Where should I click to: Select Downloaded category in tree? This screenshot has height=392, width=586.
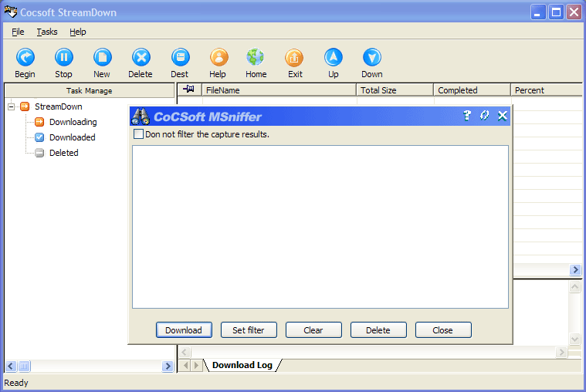[72, 137]
